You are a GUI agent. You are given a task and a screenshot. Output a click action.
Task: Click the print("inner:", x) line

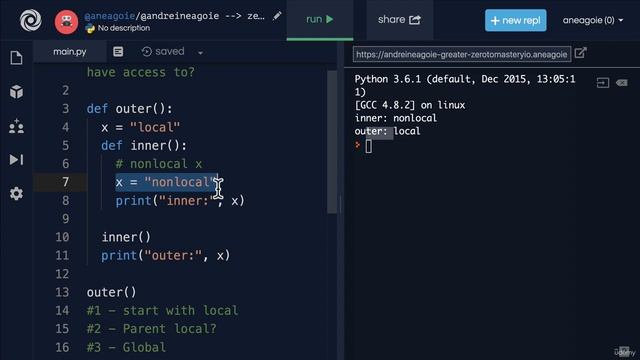tap(180, 201)
